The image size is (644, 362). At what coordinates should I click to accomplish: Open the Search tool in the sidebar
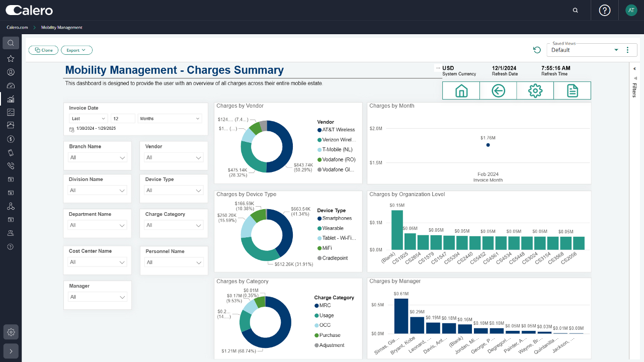pyautogui.click(x=11, y=43)
